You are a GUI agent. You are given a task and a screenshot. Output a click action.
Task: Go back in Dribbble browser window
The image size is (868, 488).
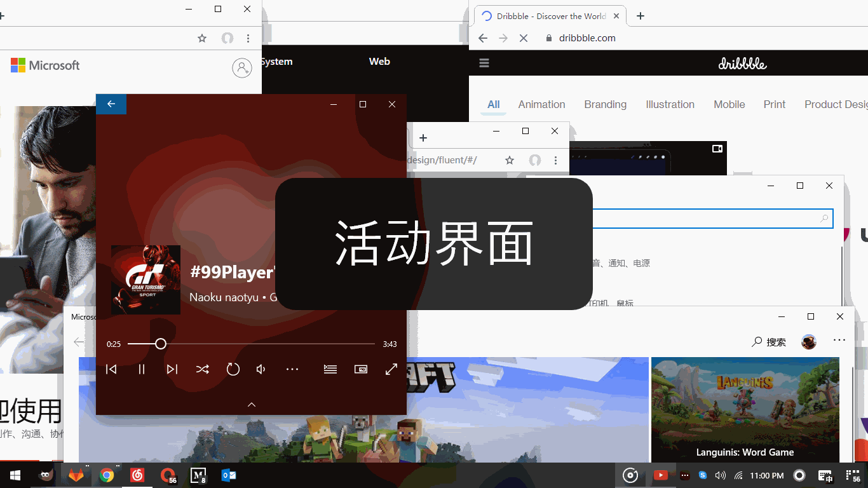click(483, 38)
